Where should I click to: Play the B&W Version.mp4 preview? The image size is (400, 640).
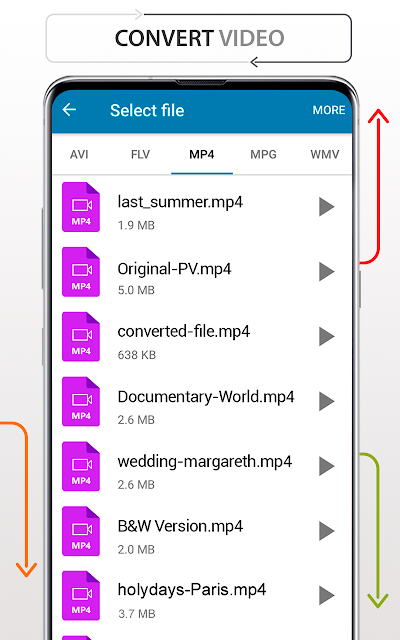coord(327,531)
